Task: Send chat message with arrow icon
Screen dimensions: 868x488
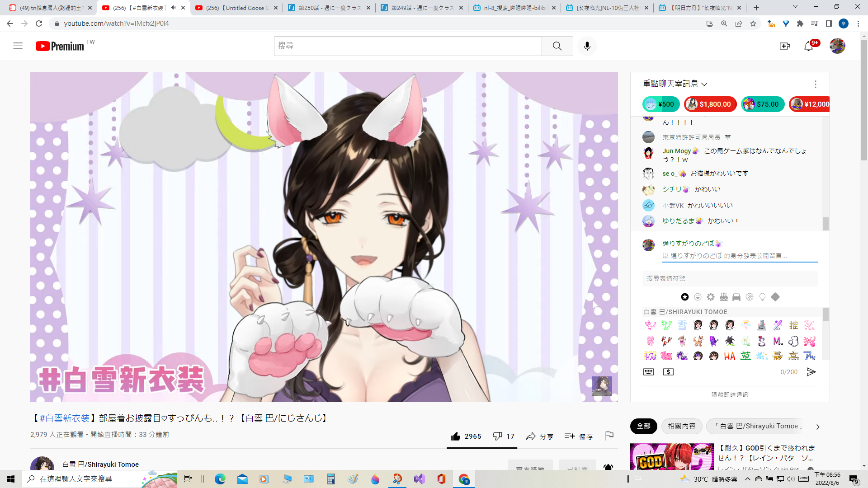Action: [811, 372]
